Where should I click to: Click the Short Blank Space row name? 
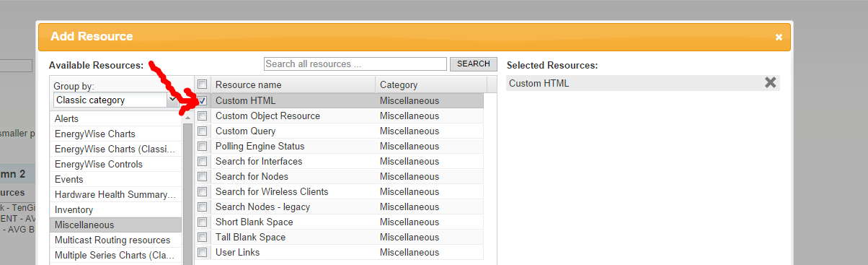[254, 222]
